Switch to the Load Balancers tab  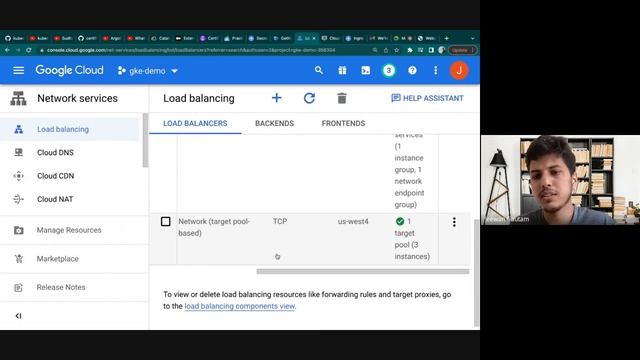point(195,123)
